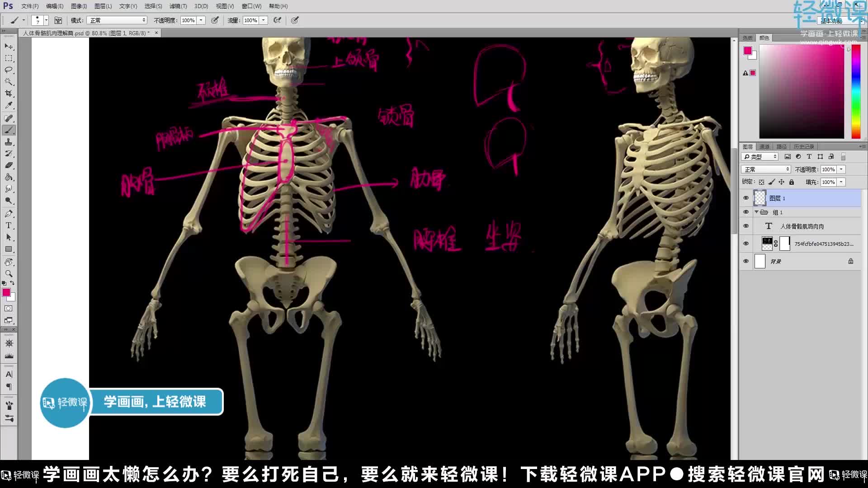Viewport: 868px width, 488px height.
Task: Select the Crop tool
Action: coord(9,94)
